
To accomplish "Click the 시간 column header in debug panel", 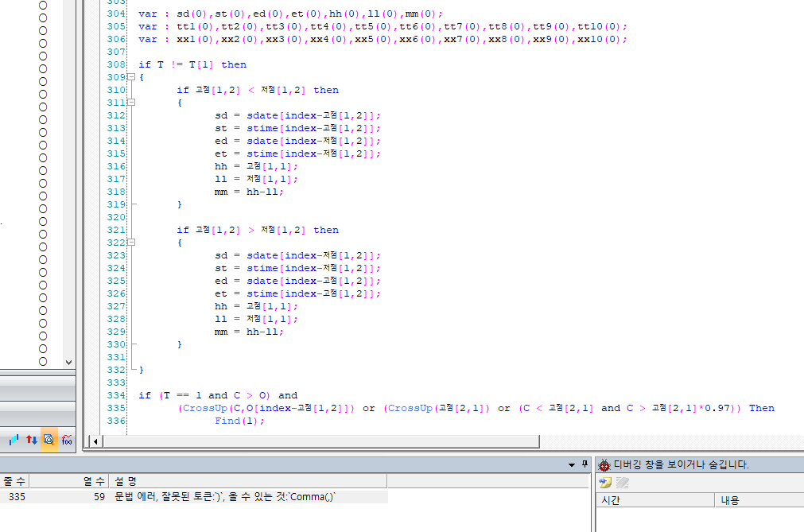I will [x=611, y=500].
